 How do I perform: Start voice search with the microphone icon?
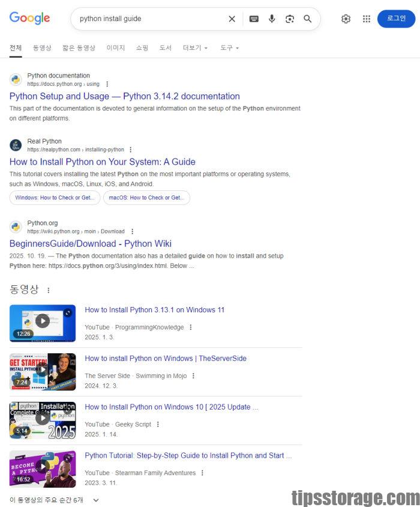pyautogui.click(x=272, y=19)
